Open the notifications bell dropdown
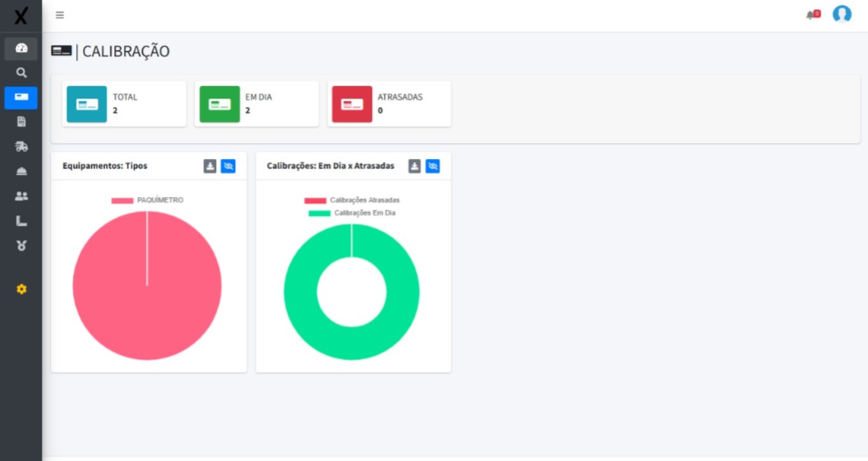This screenshot has height=461, width=868. pos(812,14)
